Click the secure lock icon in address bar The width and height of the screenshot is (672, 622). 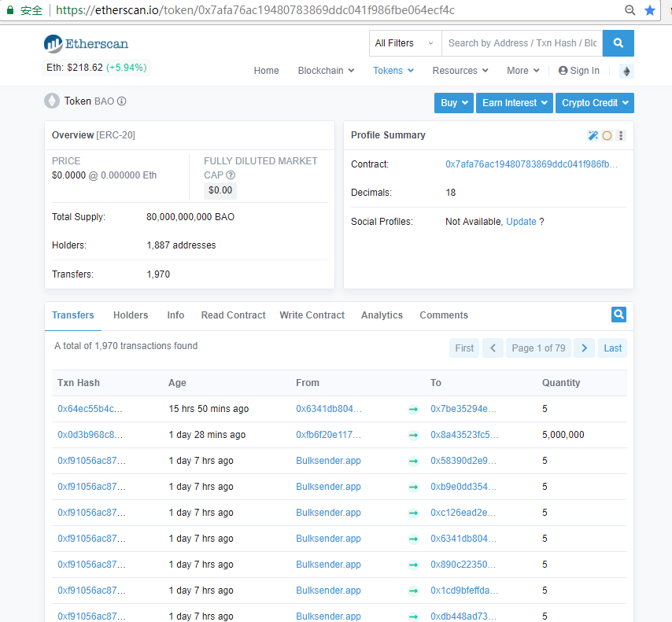tap(10, 10)
